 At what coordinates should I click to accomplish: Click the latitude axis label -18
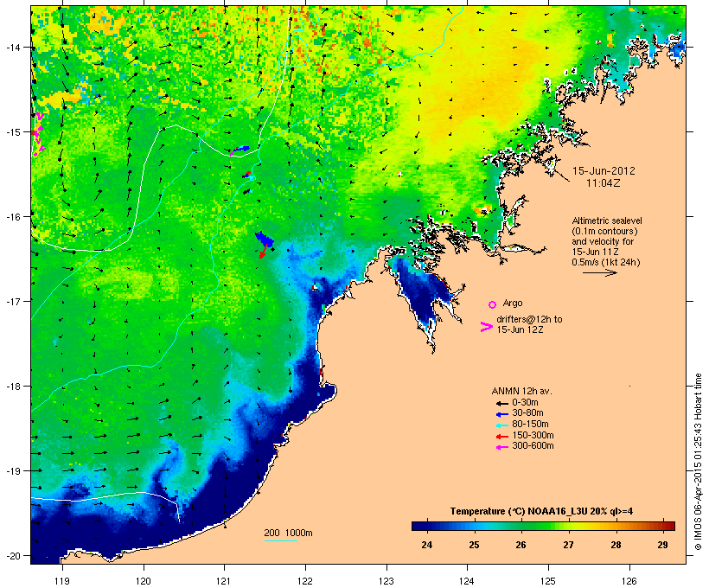coord(12,387)
